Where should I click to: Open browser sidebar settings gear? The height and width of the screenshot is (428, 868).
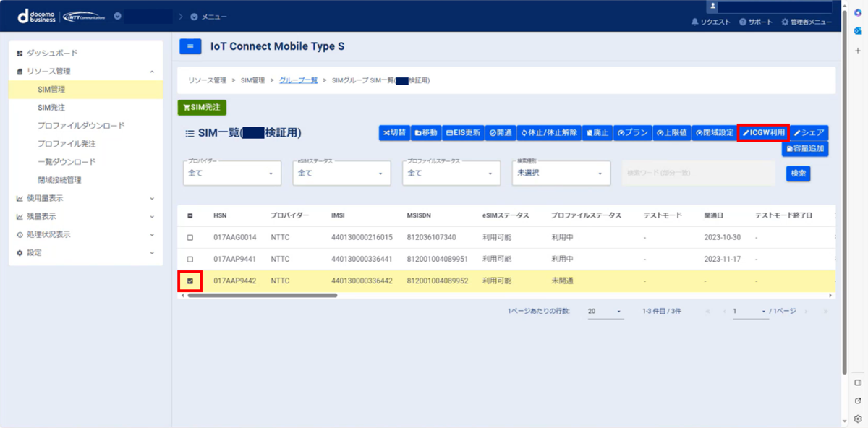858,419
